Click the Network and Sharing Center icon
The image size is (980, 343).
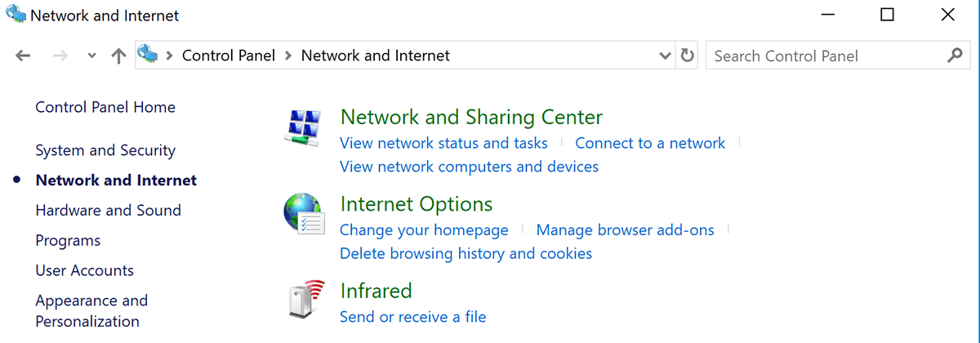point(304,128)
